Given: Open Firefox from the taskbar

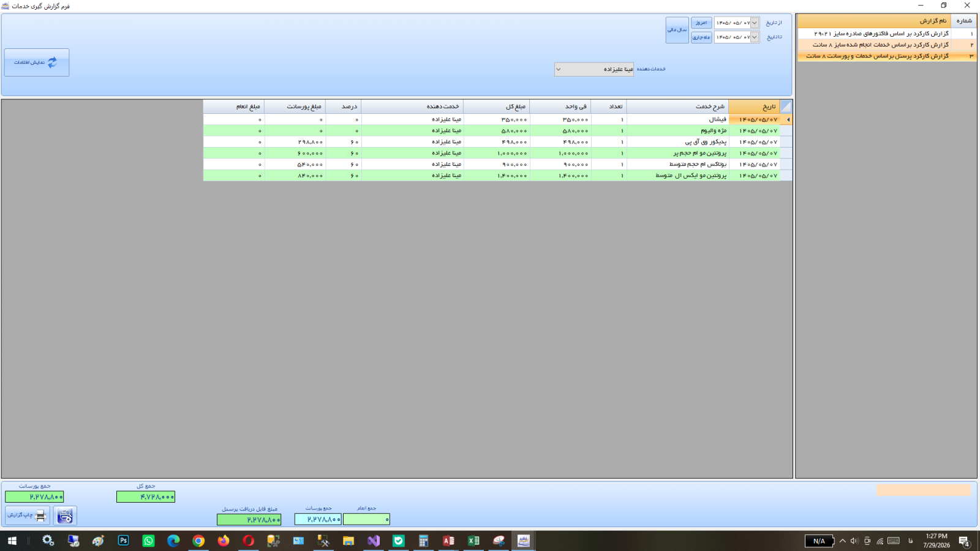Looking at the screenshot, I should pos(224,541).
